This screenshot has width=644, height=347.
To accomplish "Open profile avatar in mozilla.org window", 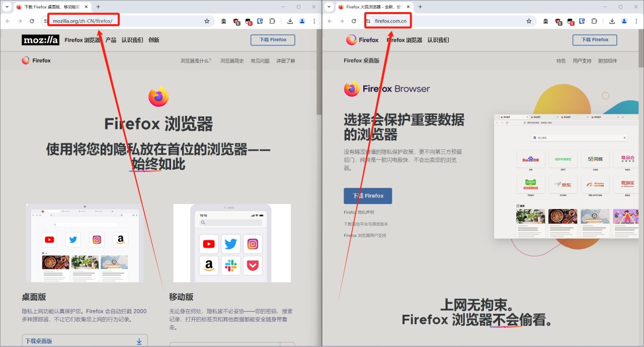I will coord(302,21).
